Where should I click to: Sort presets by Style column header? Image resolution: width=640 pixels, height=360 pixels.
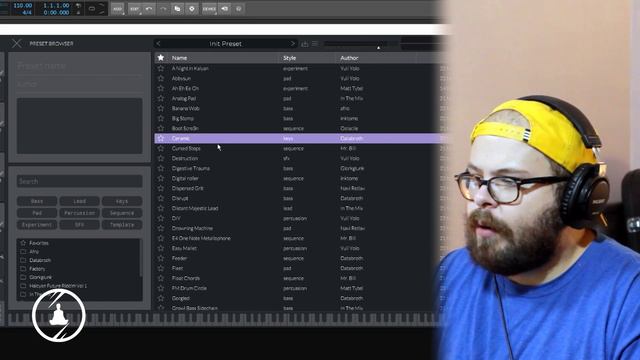(x=289, y=58)
